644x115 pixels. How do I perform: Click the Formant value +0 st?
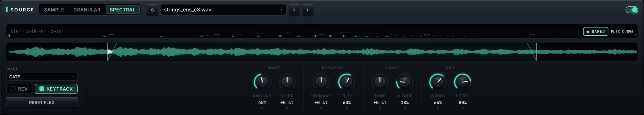pos(321,103)
